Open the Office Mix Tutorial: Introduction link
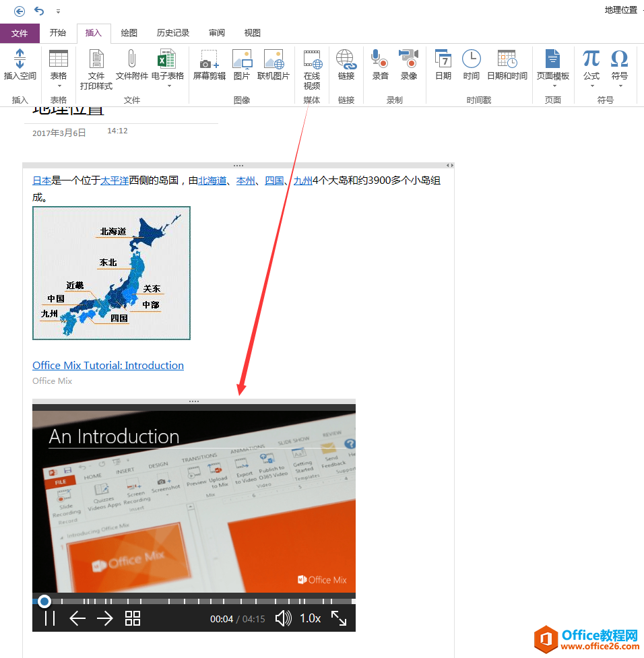This screenshot has height=658, width=644. coord(108,366)
